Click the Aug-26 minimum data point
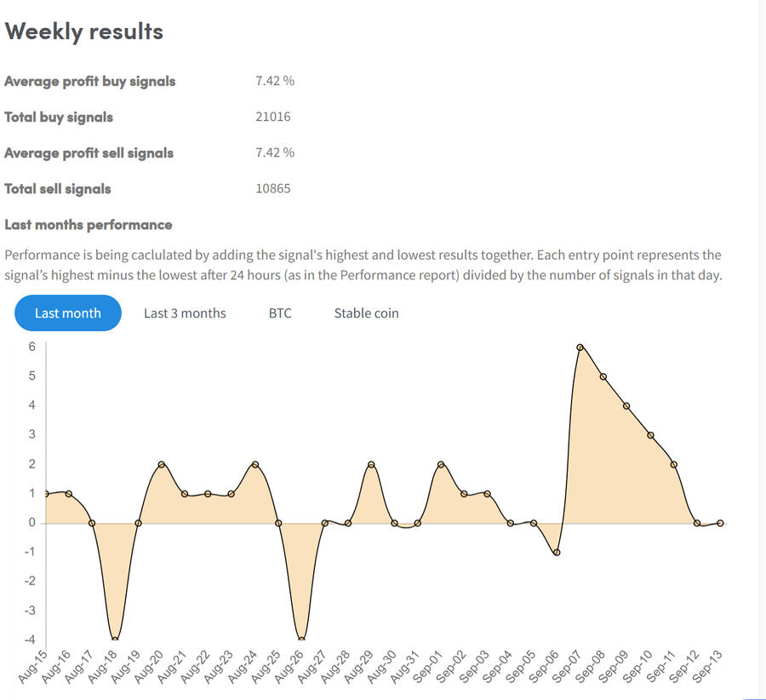The height and width of the screenshot is (700, 766). point(301,640)
